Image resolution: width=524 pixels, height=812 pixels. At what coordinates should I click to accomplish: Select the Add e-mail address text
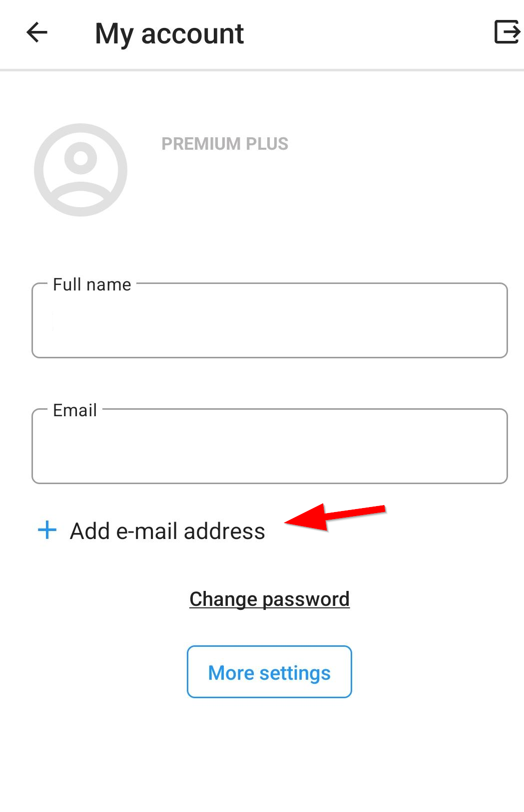tap(167, 531)
